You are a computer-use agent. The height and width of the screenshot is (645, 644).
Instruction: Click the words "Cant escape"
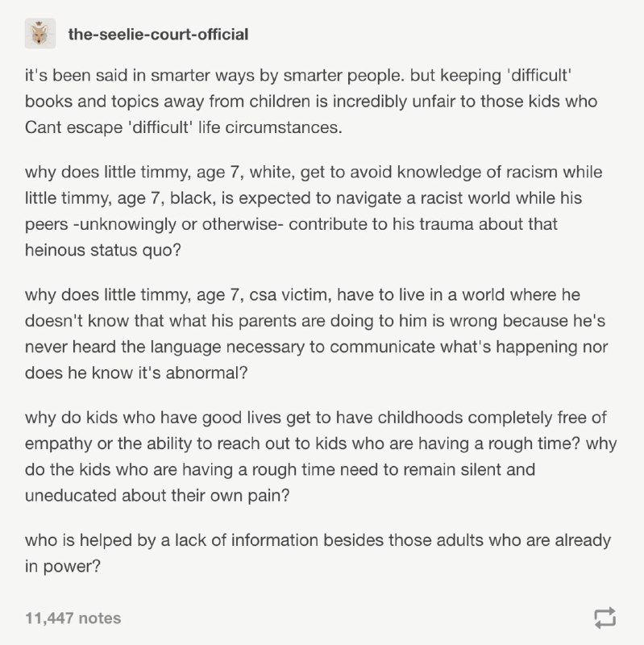pyautogui.click(x=73, y=127)
